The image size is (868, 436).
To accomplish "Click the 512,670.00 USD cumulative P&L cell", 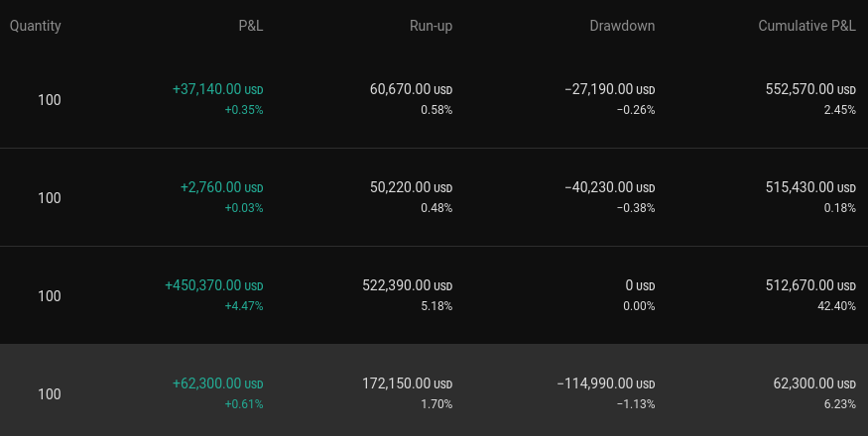I will pos(810,285).
